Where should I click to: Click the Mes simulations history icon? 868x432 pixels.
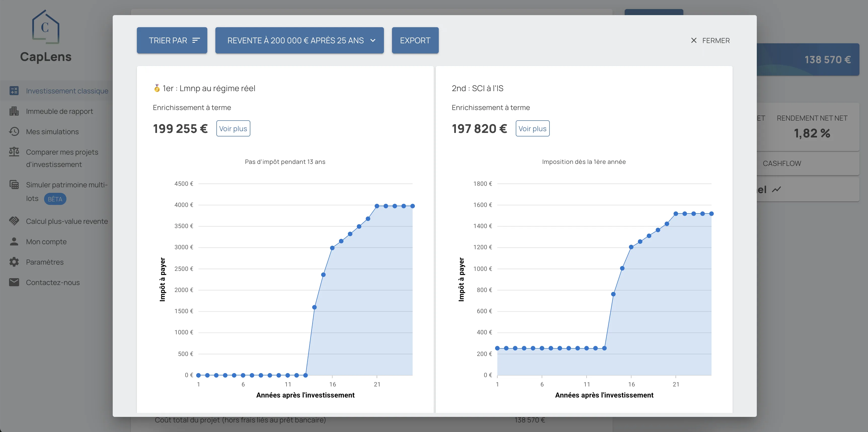[x=14, y=131]
